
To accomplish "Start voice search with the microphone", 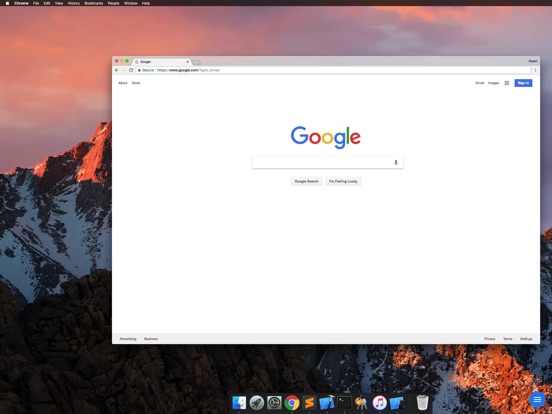I will coord(396,162).
